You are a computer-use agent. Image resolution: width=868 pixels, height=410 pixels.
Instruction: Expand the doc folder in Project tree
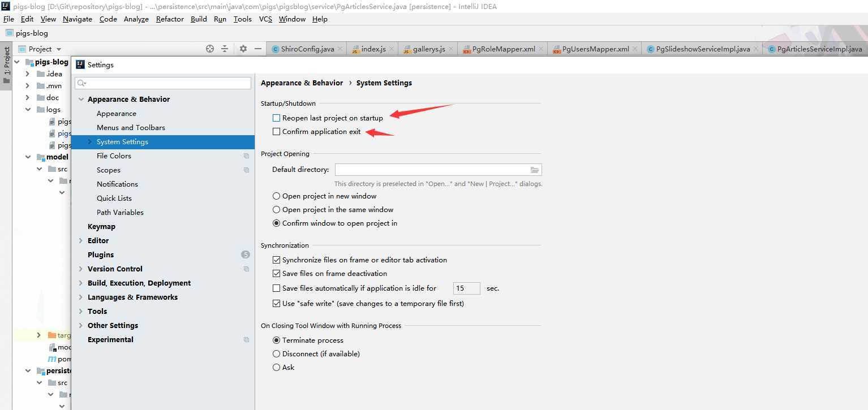[28, 98]
